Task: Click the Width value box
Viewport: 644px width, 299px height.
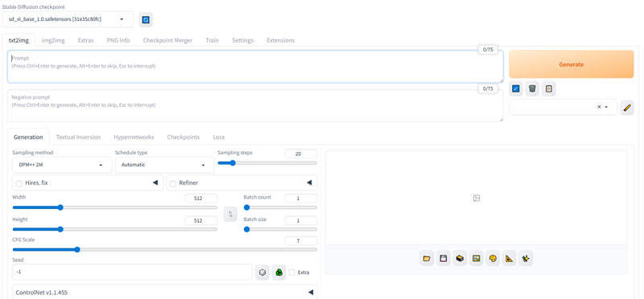Action: [200, 199]
